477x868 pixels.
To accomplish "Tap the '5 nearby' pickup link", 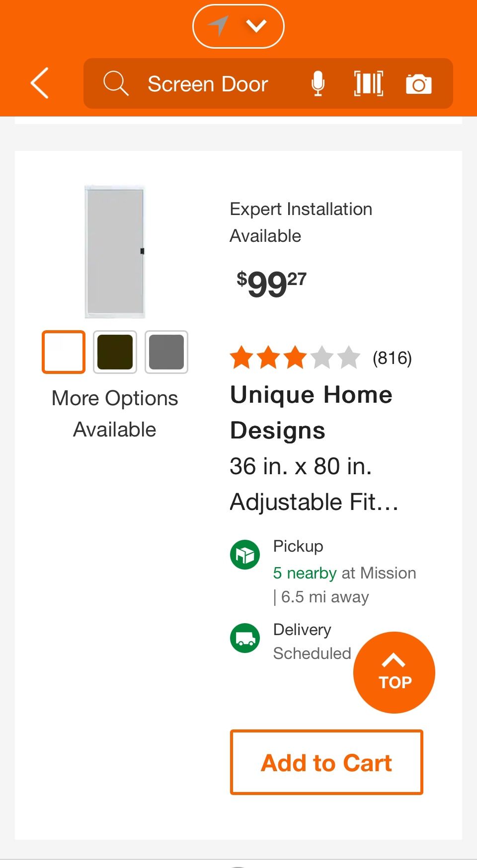I will (305, 573).
